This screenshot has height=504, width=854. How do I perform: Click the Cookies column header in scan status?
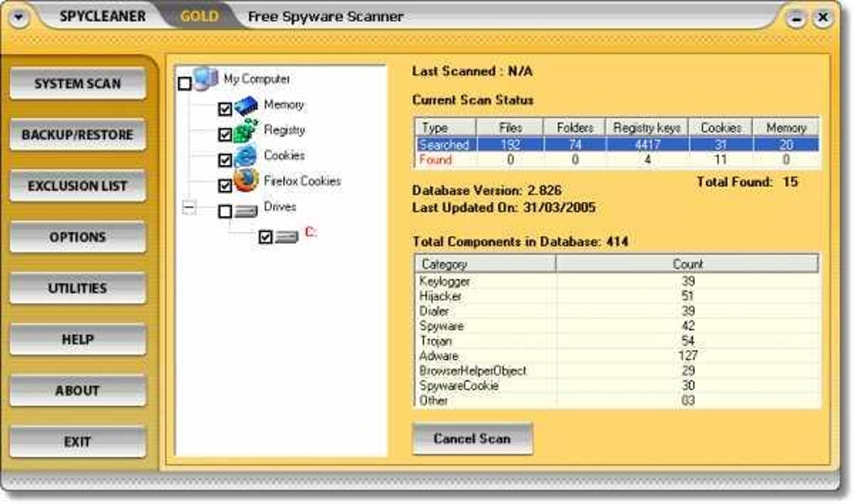point(721,127)
